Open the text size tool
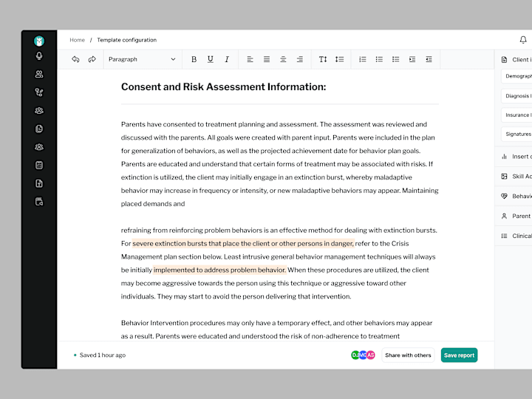Screen dimensions: 532x399 [323, 59]
